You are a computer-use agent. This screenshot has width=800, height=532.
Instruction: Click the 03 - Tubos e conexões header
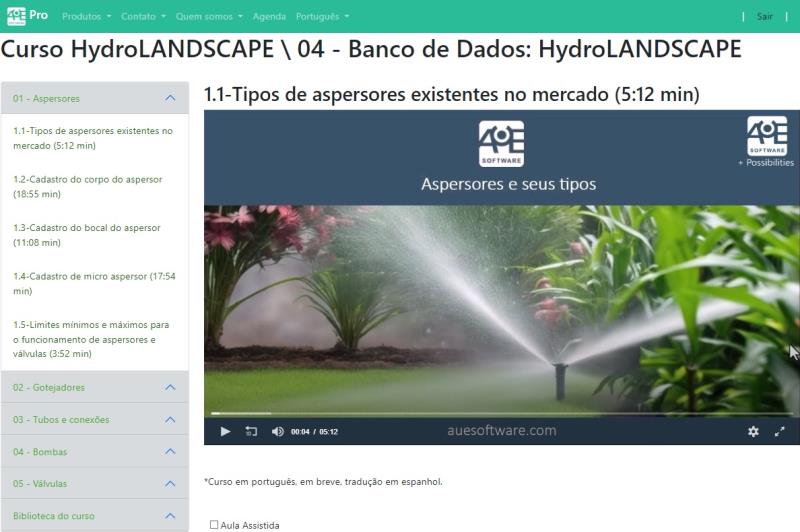tap(95, 419)
